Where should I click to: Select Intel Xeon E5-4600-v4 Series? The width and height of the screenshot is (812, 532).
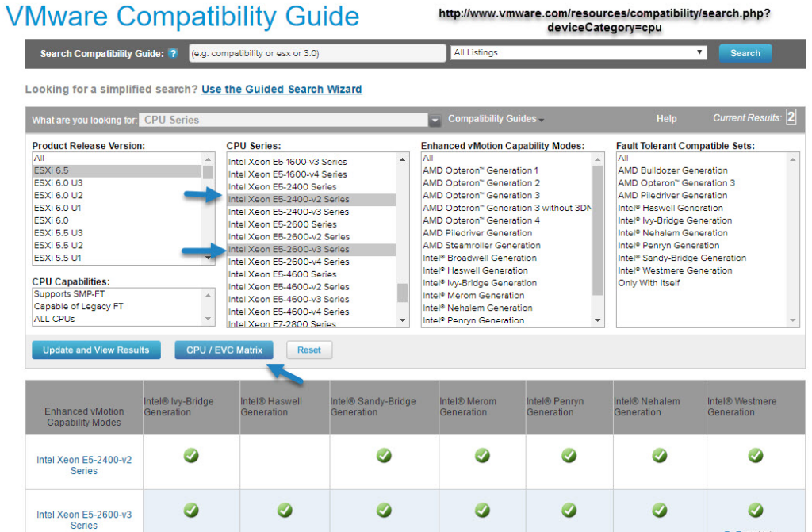pyautogui.click(x=311, y=312)
